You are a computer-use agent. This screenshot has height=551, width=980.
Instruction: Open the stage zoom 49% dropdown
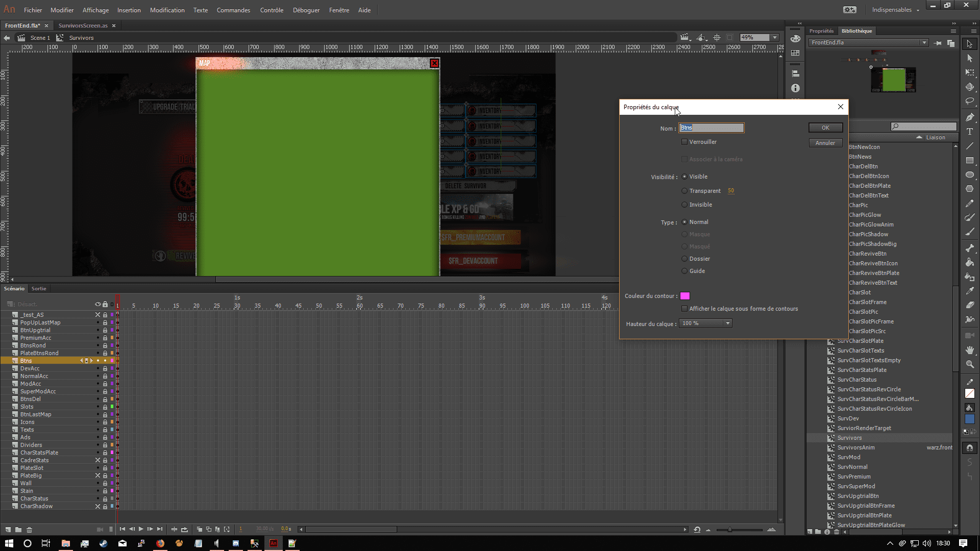point(775,37)
